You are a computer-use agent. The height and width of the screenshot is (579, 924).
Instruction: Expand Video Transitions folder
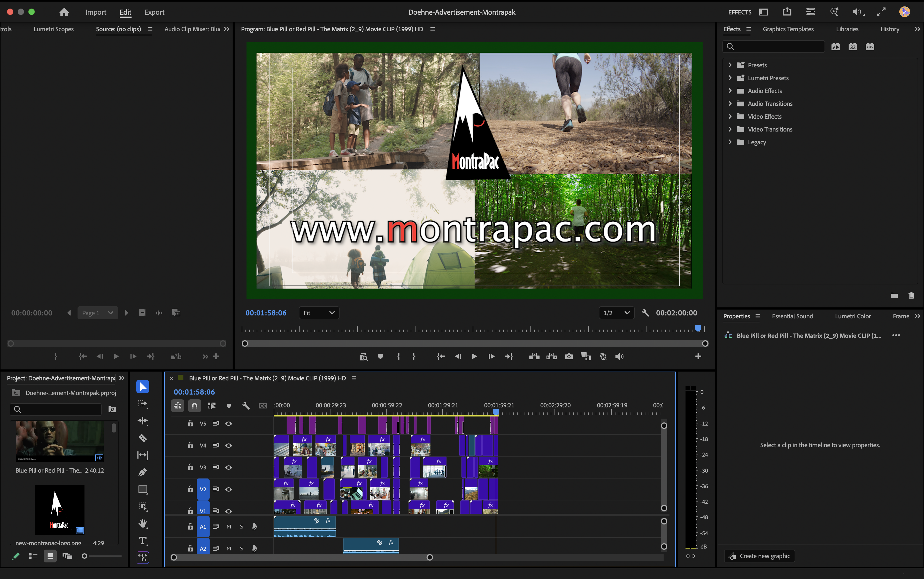(x=730, y=129)
